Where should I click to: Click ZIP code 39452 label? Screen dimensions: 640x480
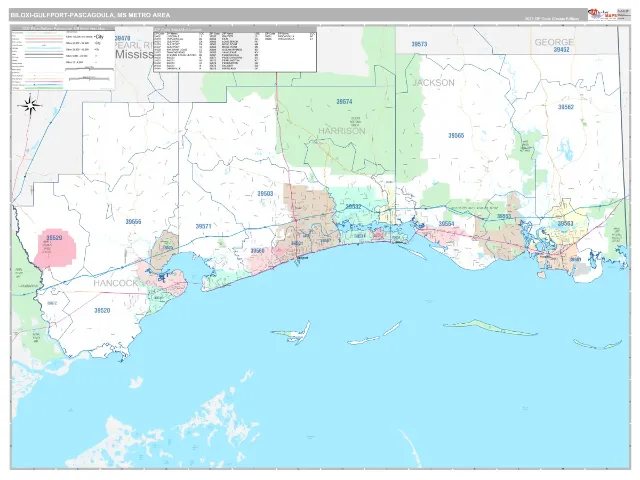tap(561, 50)
